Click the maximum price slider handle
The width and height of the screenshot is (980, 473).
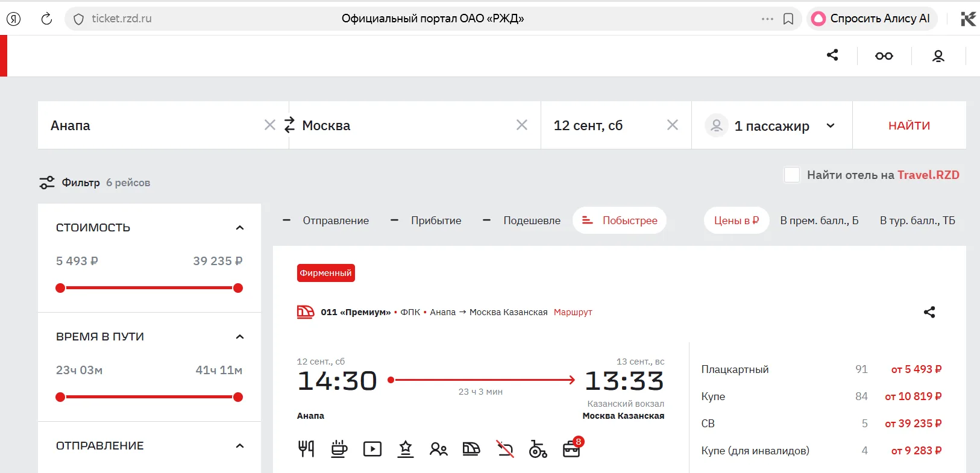click(x=238, y=288)
